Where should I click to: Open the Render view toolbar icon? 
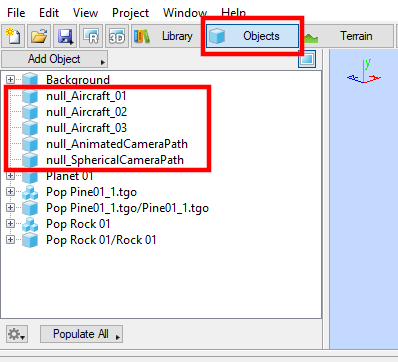pyautogui.click(x=91, y=36)
